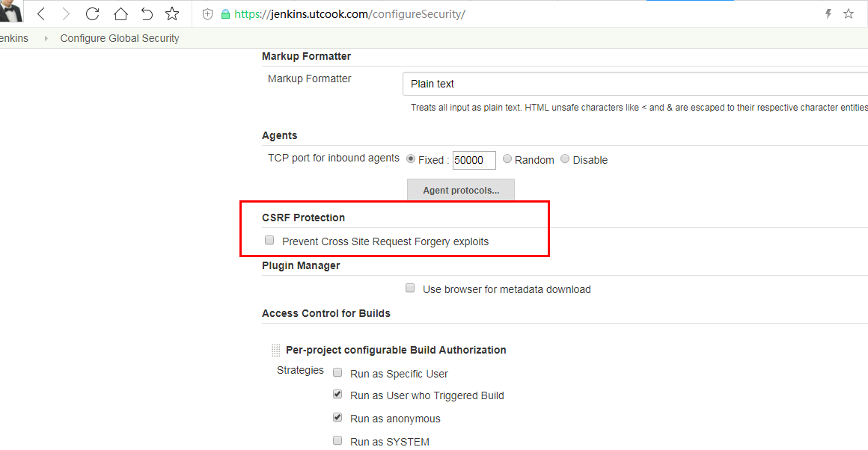868x450 pixels.
Task: Click the browser forward arrow
Action: [66, 13]
